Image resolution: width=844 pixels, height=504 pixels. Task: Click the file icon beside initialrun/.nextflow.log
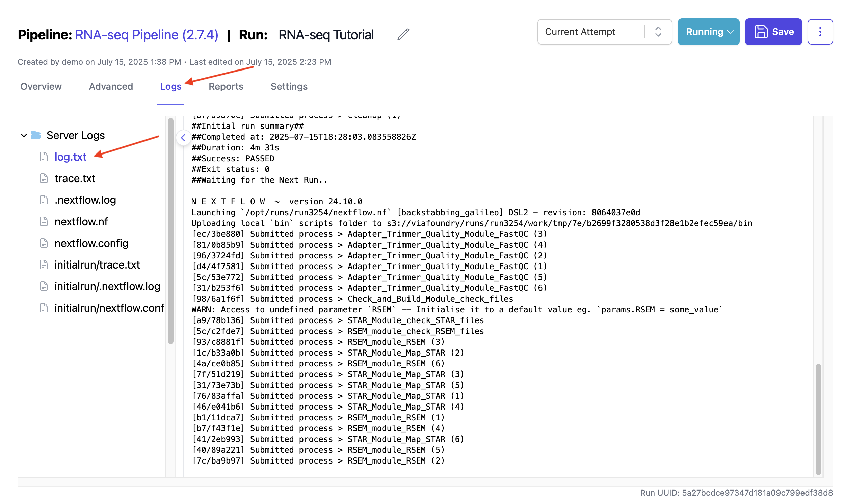pyautogui.click(x=44, y=286)
